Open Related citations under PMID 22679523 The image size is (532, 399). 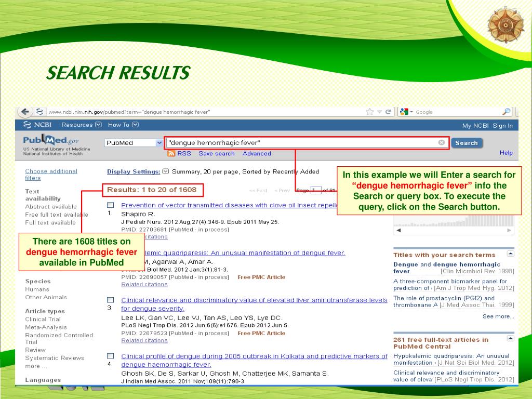pos(144,340)
